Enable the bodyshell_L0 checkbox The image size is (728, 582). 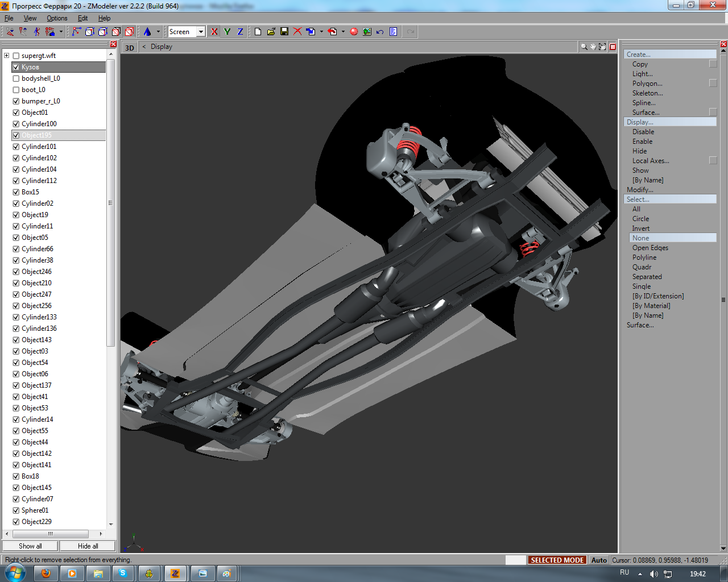(x=16, y=78)
